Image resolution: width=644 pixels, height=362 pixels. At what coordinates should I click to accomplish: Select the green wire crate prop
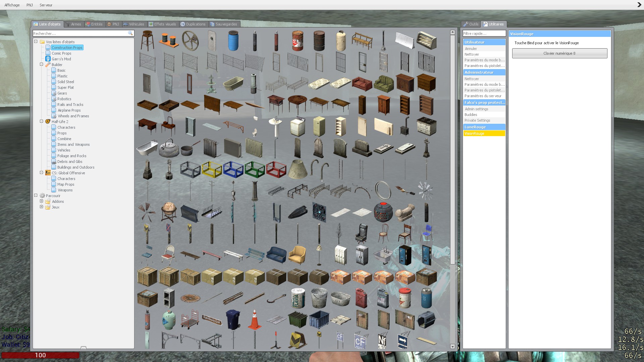(x=255, y=169)
